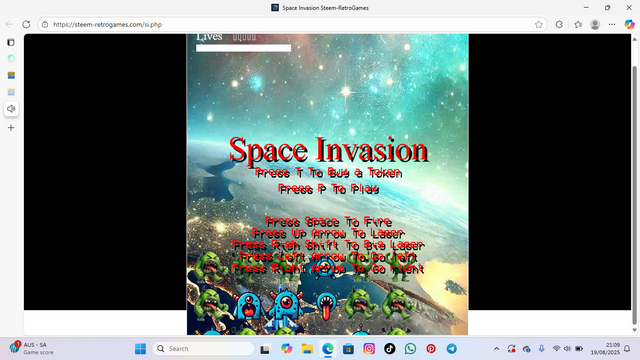Open tab actions menu in sidebar
The image size is (640, 360).
[x=11, y=42]
